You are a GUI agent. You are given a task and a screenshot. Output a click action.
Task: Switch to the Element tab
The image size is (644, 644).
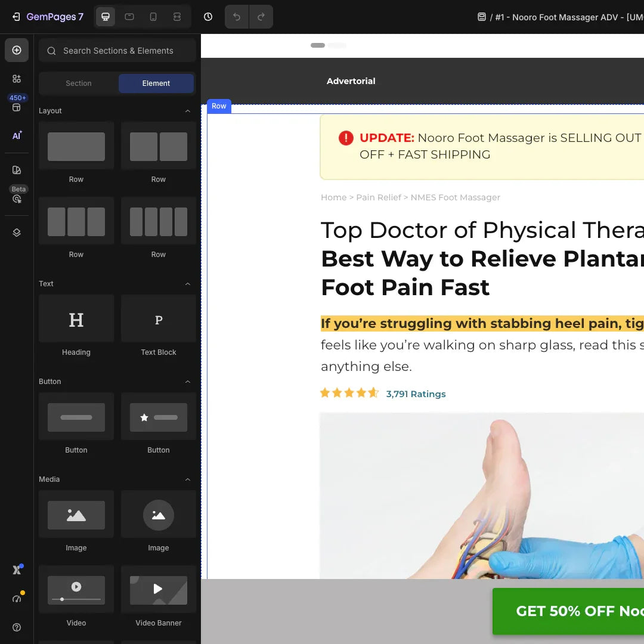156,83
